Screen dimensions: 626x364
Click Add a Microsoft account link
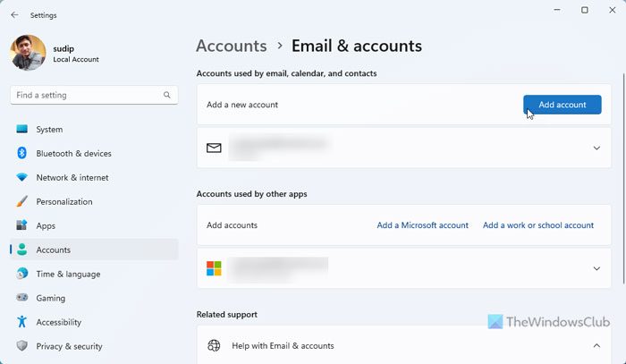[x=422, y=225]
